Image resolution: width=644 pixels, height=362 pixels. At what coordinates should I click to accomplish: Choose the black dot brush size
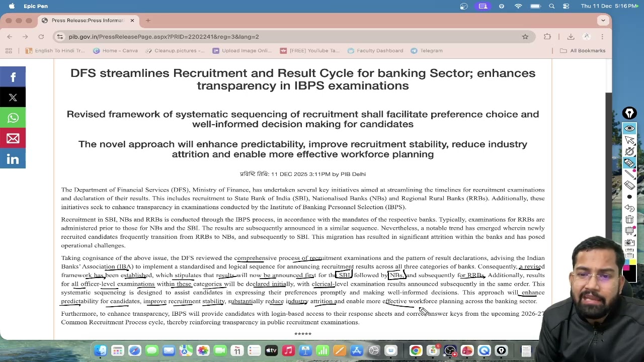click(629, 197)
